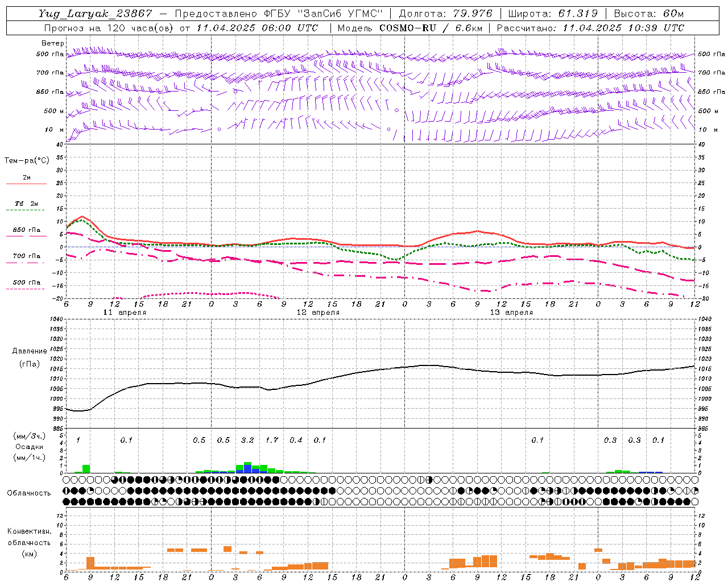The image size is (728, 582).
Task: Click the 'Рассчитано: 11.04.2025 10:39 UTC' timestamp
Action: click(x=590, y=28)
